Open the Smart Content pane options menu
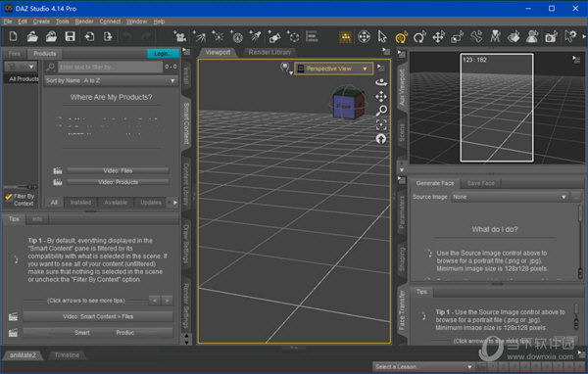Viewport: 588px width, 374px height. click(x=186, y=52)
